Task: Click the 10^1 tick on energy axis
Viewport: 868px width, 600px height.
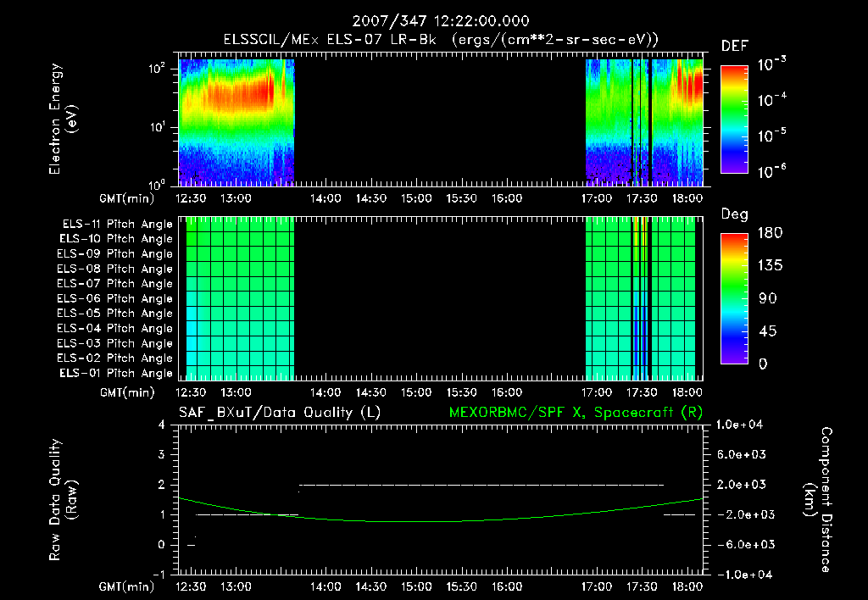Action: point(157,127)
